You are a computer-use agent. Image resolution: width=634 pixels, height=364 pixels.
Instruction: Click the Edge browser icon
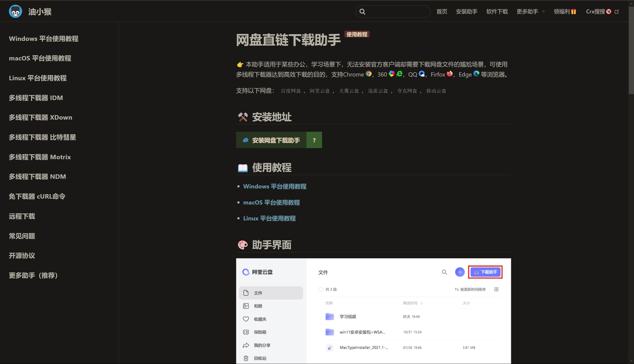[476, 74]
